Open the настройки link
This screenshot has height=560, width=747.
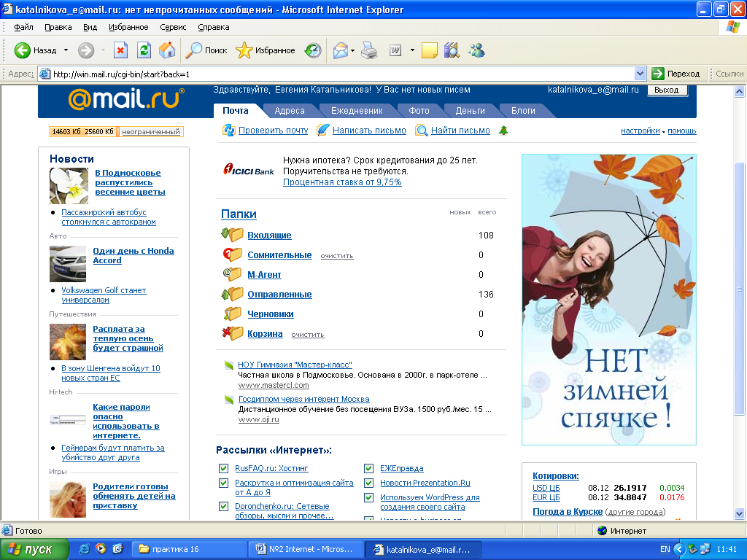point(640,131)
